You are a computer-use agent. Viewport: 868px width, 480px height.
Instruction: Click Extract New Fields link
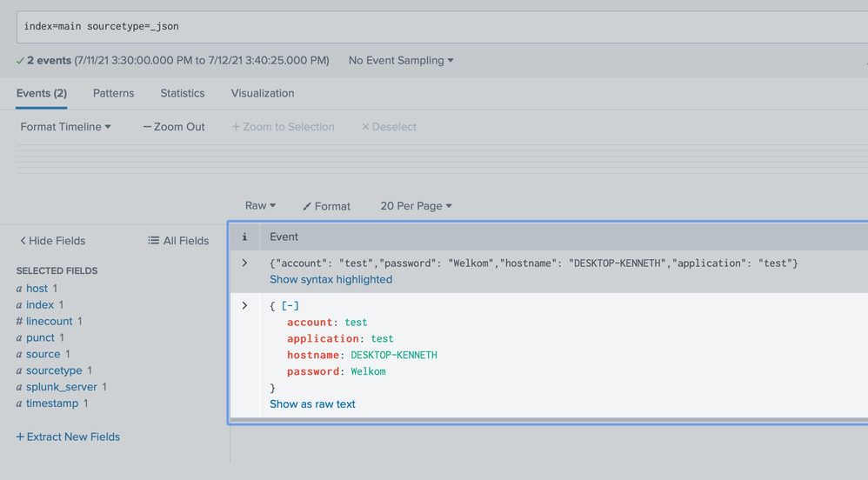(x=68, y=437)
